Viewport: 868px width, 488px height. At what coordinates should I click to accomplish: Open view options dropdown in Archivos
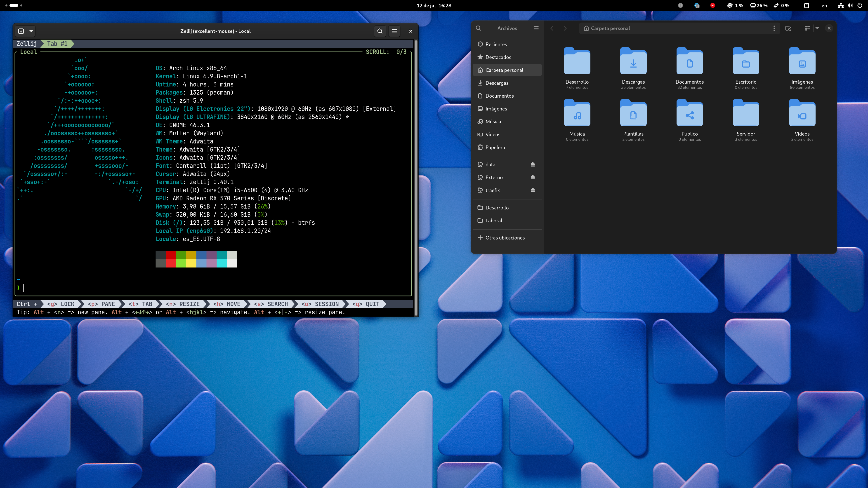point(817,28)
